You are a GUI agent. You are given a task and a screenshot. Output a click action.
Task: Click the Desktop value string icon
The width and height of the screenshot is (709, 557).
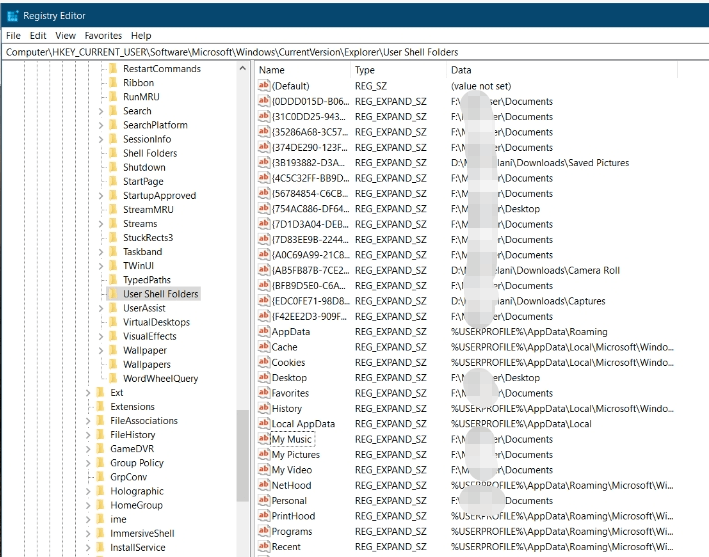264,378
